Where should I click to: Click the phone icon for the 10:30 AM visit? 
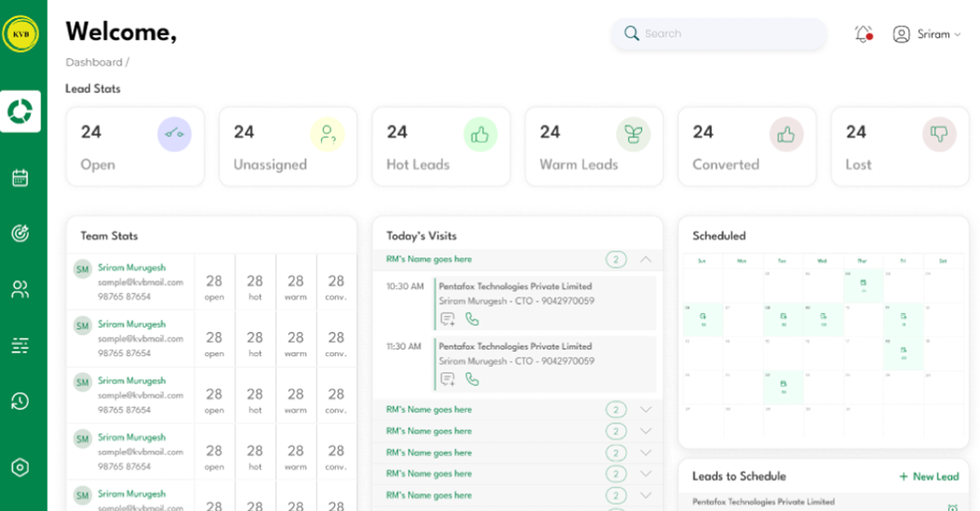click(472, 319)
